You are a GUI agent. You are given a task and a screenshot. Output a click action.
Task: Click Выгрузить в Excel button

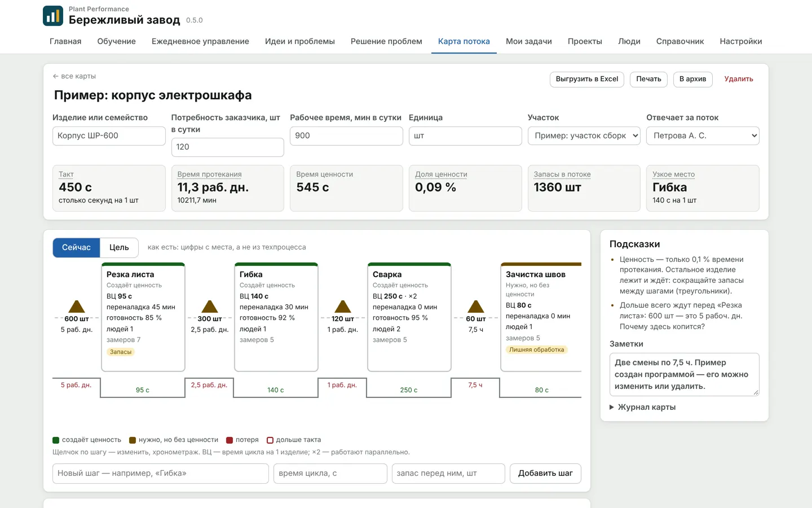(x=587, y=79)
